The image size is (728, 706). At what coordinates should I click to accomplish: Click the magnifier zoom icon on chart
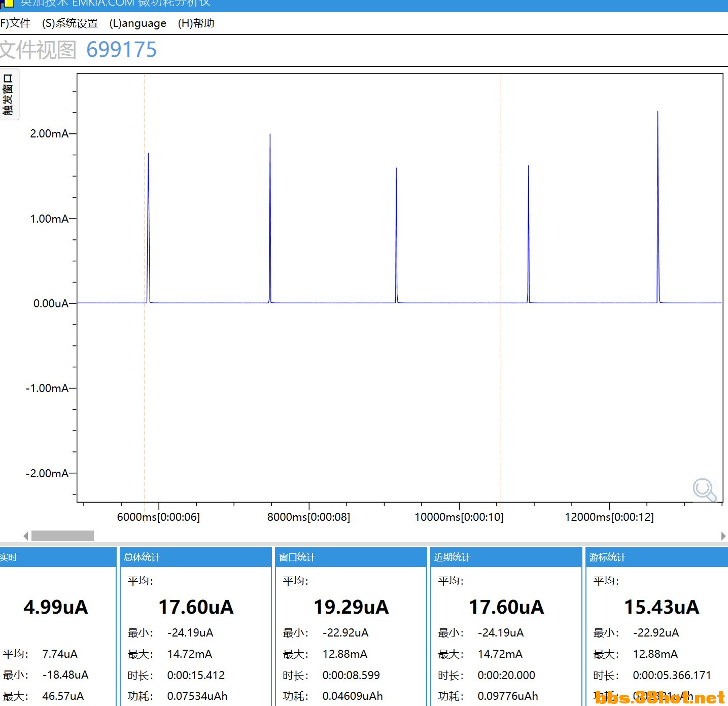(x=705, y=490)
